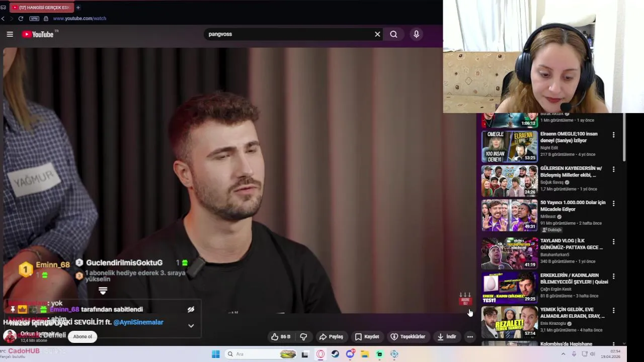Open the YouTube hamburger guide menu

(10, 34)
